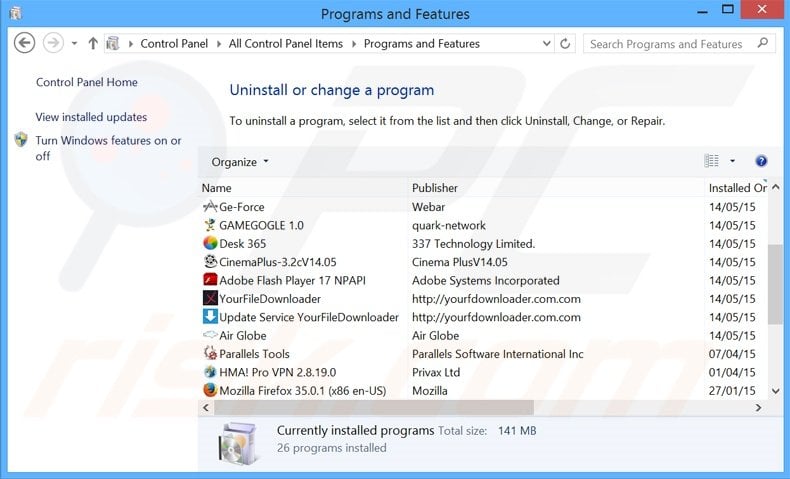Focus the Search Programs and Features box
Viewport: 790px width, 479px height.
click(679, 44)
